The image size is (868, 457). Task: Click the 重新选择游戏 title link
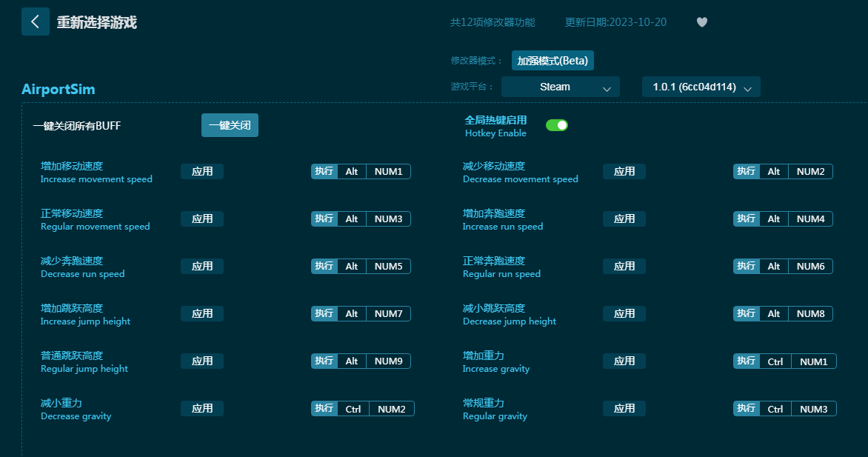(x=97, y=22)
